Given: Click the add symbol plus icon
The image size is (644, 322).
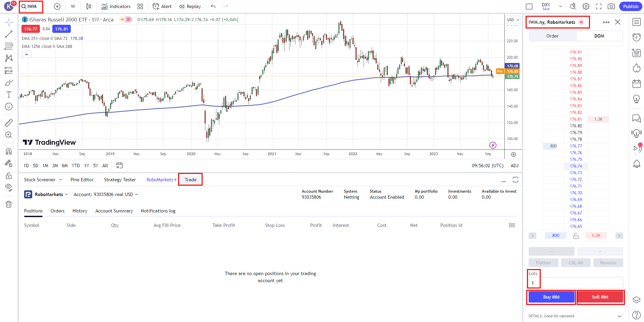Looking at the screenshot, I should coord(57,6).
